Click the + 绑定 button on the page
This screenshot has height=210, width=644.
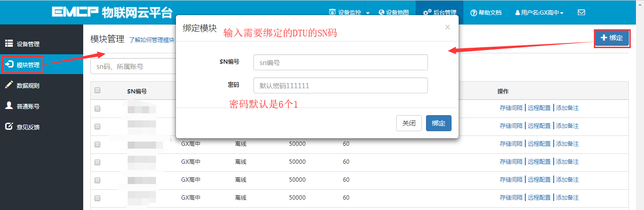click(x=612, y=38)
